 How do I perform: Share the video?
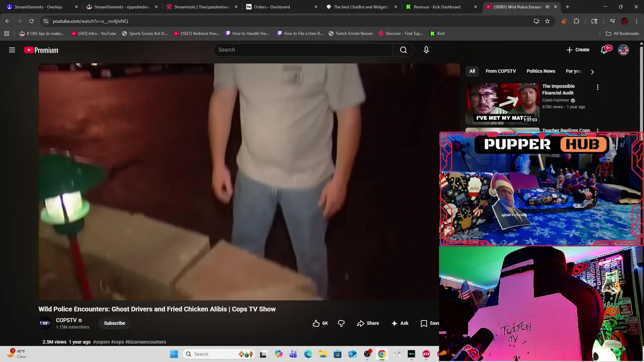click(x=368, y=323)
